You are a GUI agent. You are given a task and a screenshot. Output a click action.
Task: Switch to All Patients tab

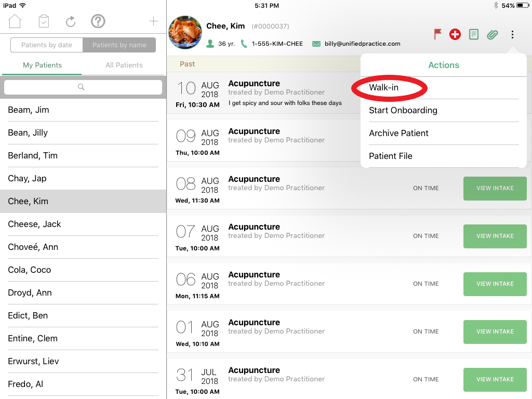(x=124, y=65)
